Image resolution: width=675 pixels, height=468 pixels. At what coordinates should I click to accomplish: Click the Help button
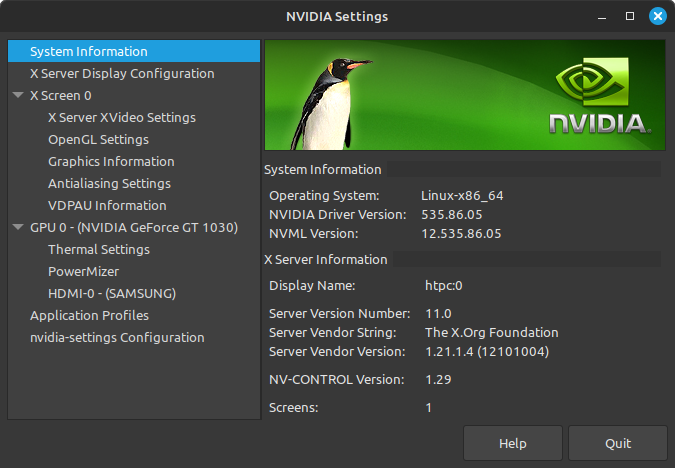[513, 443]
